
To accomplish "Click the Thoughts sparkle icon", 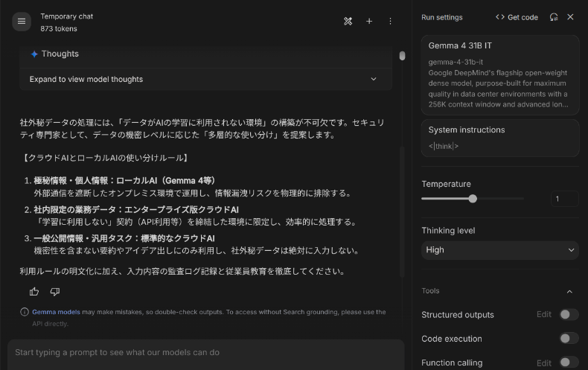I will click(34, 54).
